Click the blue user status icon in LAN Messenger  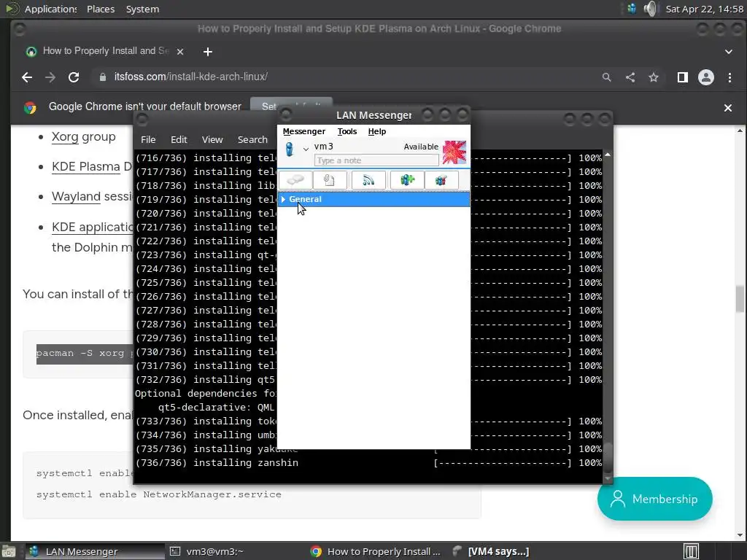[x=289, y=149]
